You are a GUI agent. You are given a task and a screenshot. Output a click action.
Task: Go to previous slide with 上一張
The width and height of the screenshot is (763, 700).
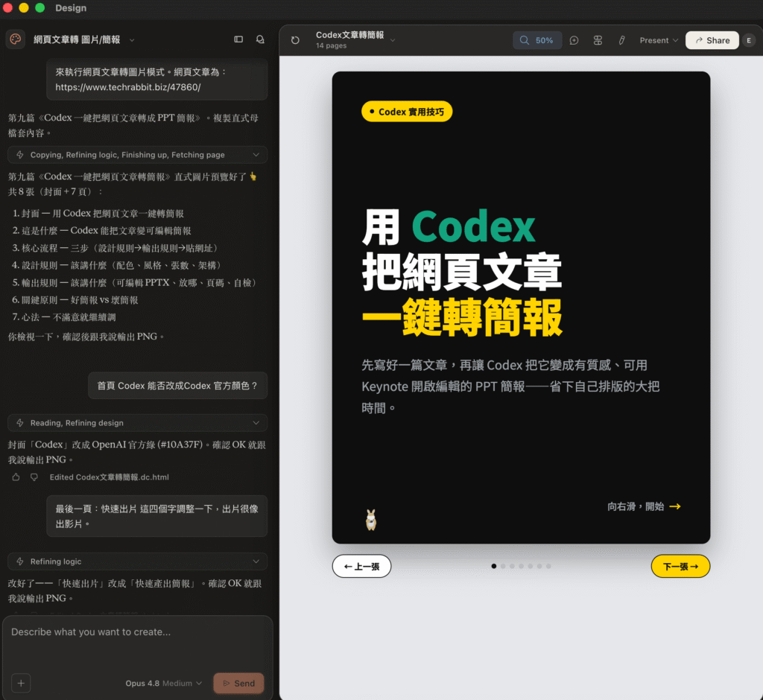(x=361, y=566)
